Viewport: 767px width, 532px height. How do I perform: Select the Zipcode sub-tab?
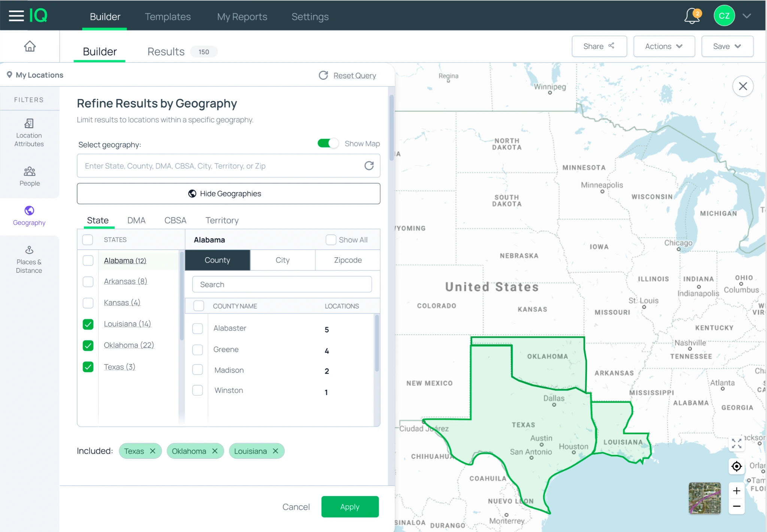pos(348,260)
